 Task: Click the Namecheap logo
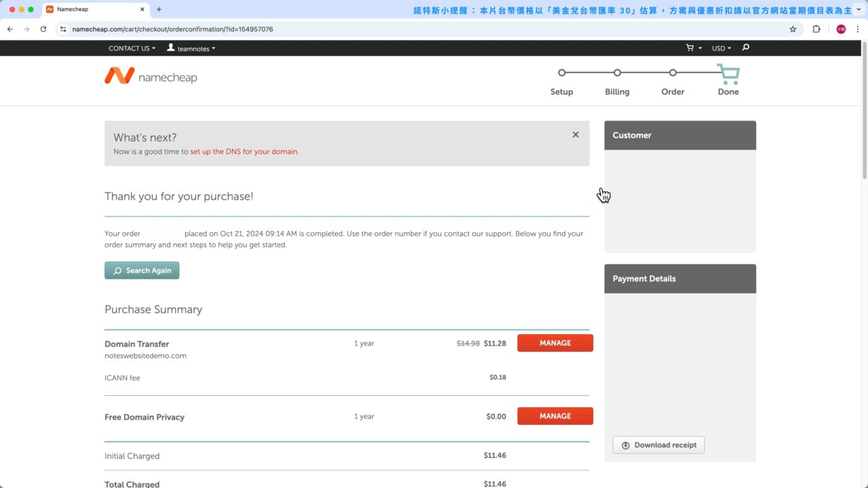pyautogui.click(x=151, y=76)
